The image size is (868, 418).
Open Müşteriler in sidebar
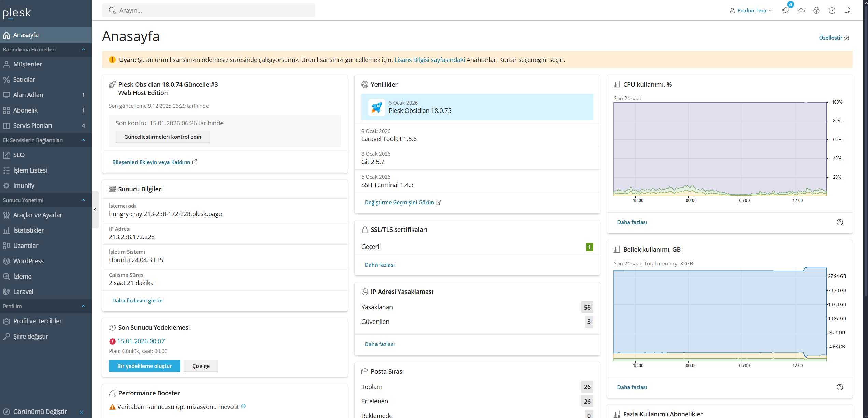click(46, 64)
